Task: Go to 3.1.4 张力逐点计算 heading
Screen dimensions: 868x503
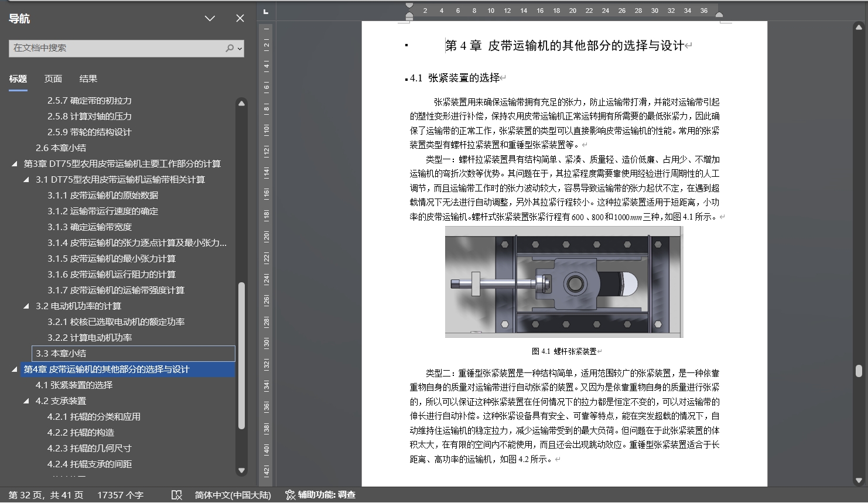Action: pyautogui.click(x=137, y=243)
